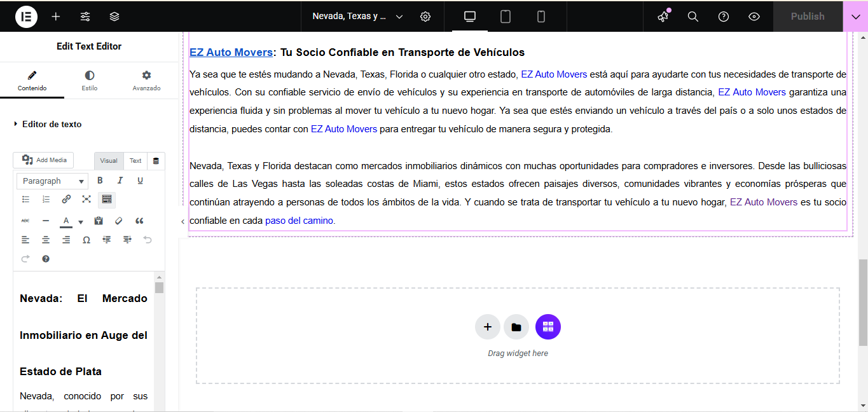Align text left
This screenshot has height=412, width=868.
(x=26, y=240)
